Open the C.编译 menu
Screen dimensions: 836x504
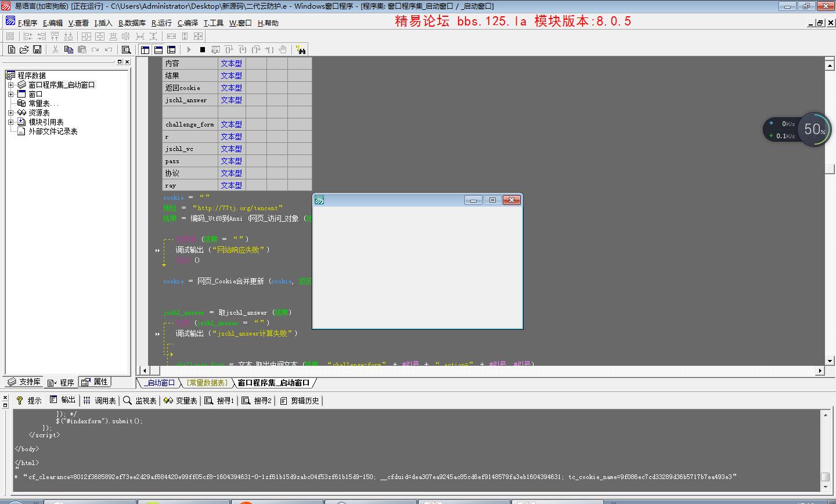click(188, 23)
